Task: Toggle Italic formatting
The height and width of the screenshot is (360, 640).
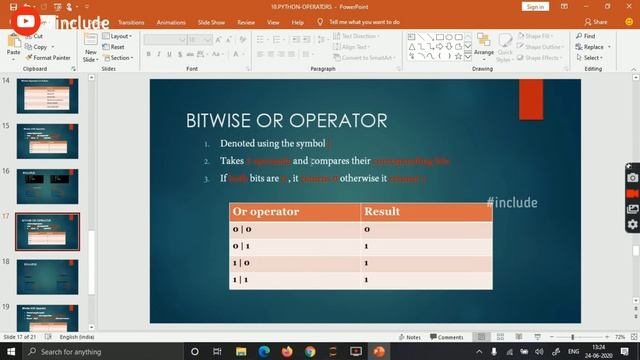Action: click(159, 54)
